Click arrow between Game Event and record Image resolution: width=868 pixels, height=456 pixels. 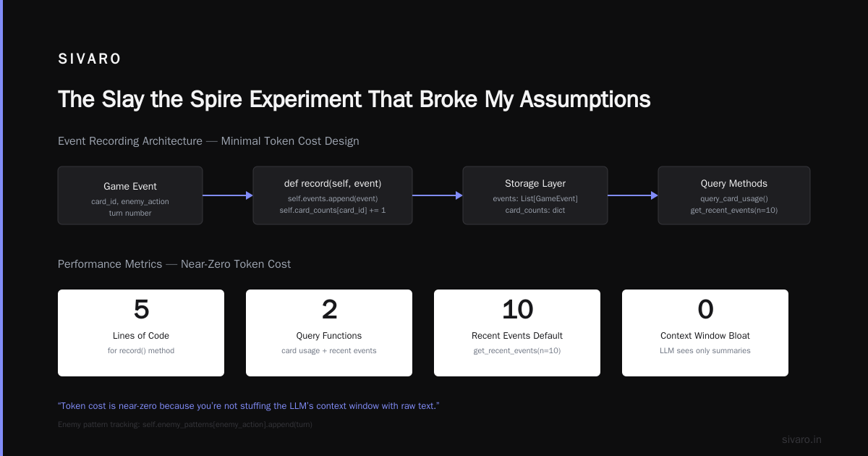coord(228,195)
